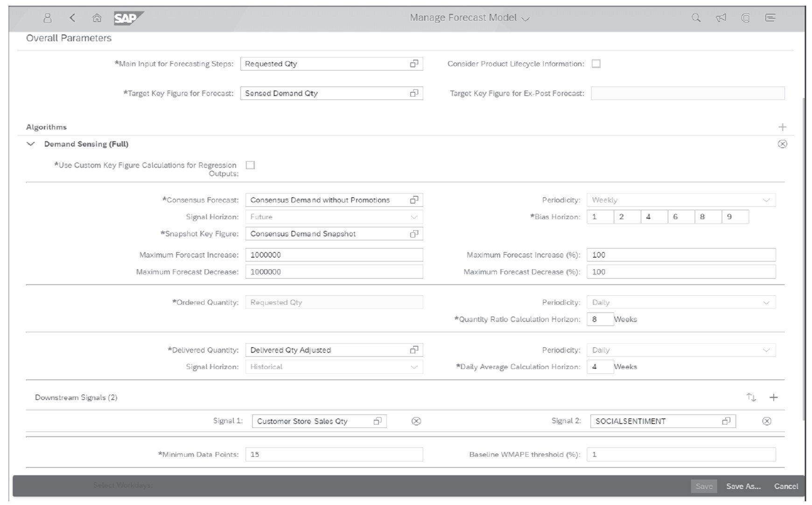Tick Use Custom Key Figure Calculations checkbox

coord(250,165)
